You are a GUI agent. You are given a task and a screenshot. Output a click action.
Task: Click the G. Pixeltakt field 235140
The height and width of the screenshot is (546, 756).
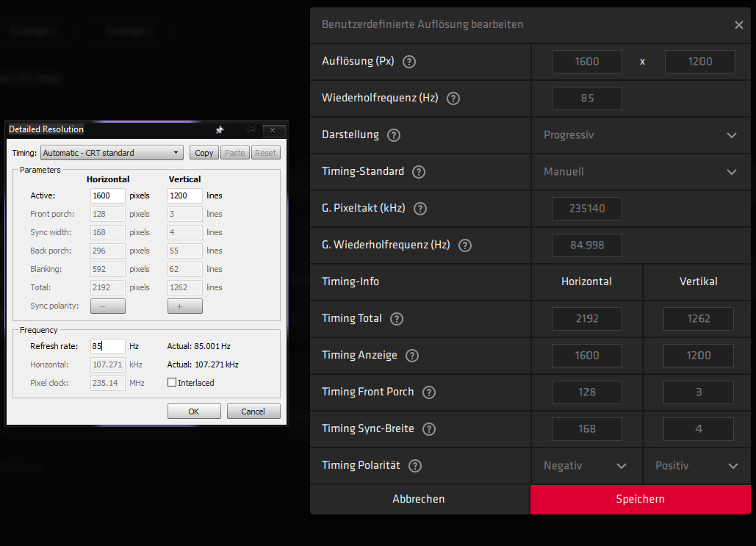click(587, 209)
